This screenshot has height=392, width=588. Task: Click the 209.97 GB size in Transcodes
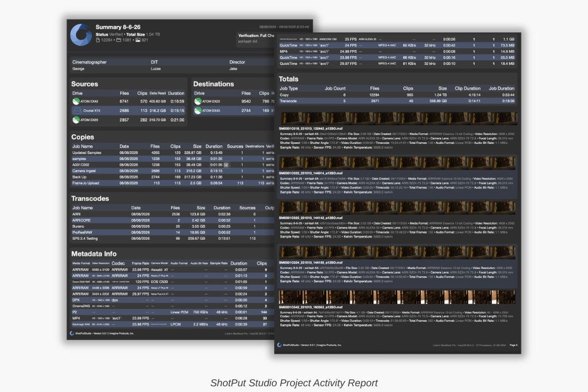pos(197,238)
